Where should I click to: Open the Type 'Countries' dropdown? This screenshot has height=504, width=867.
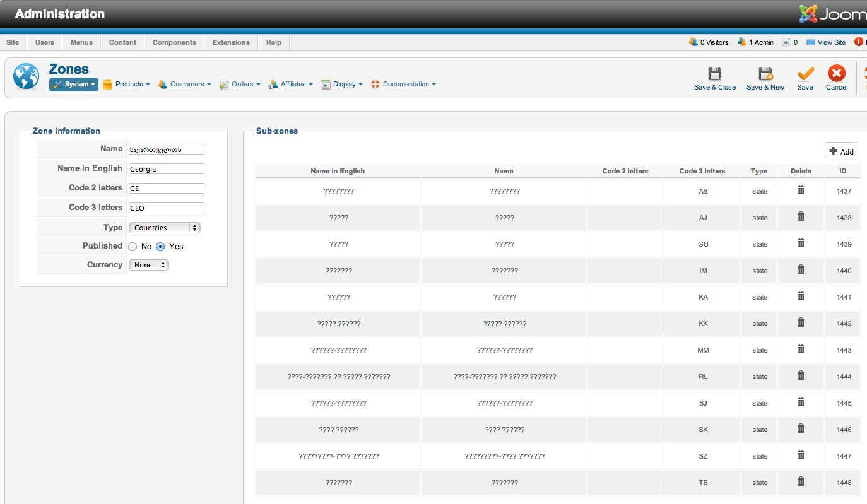tap(164, 228)
